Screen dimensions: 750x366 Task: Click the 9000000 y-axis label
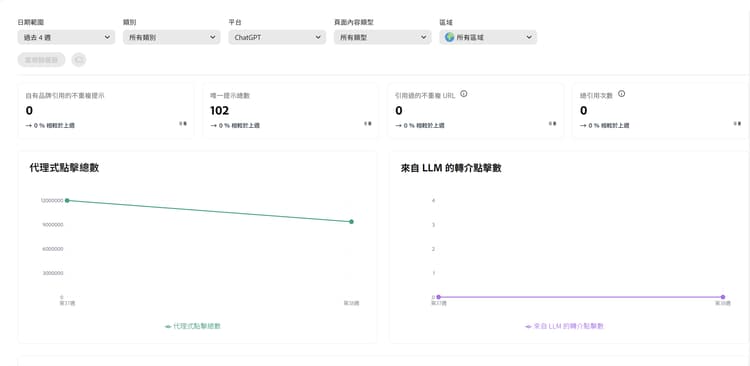click(x=54, y=225)
